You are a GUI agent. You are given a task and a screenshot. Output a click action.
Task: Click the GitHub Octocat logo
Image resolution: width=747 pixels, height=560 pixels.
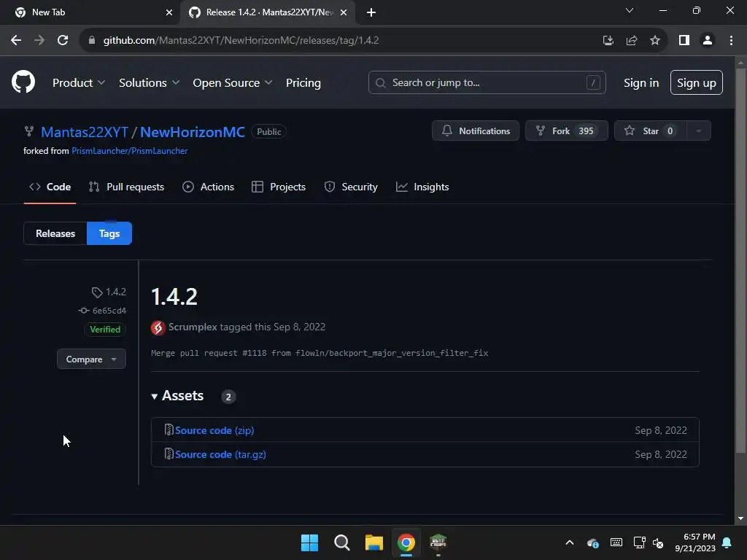[x=23, y=82]
